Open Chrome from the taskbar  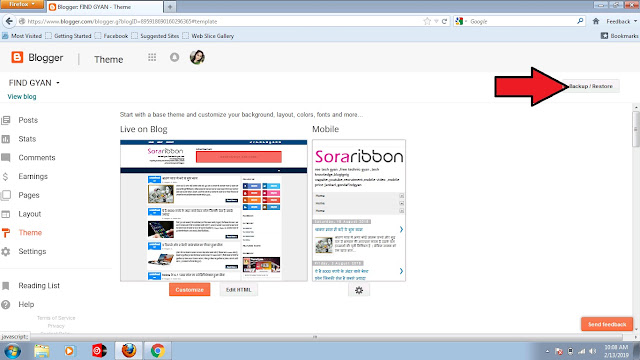point(158,351)
